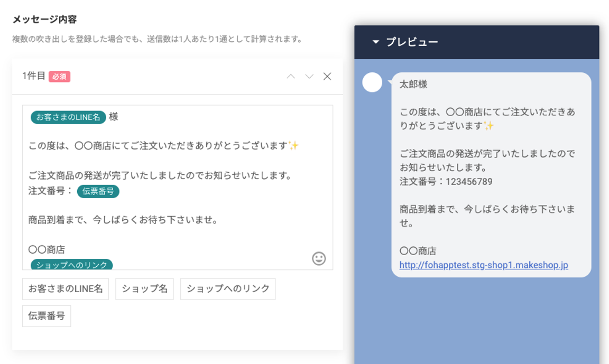609x364 pixels.
Task: Click the 1件目 label
Action: pyautogui.click(x=34, y=76)
